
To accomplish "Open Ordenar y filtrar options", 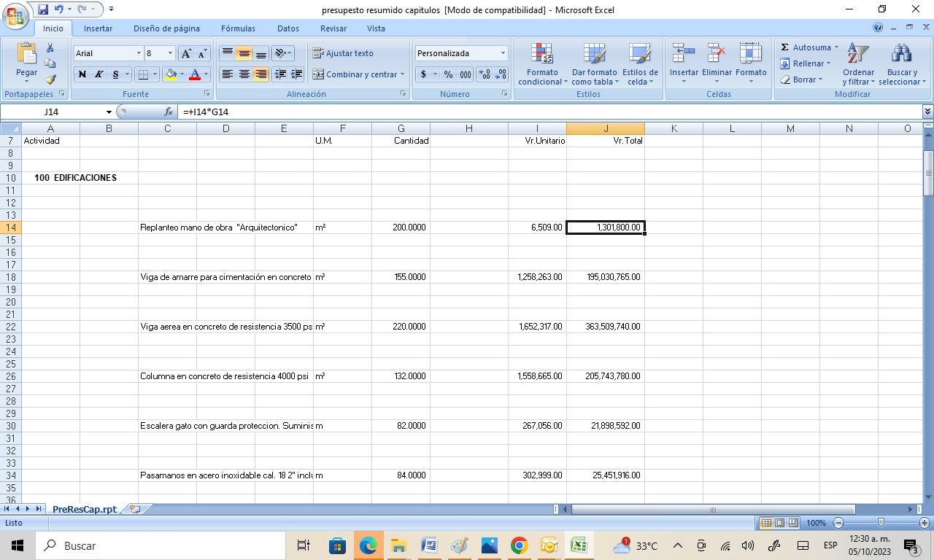I will (x=858, y=64).
